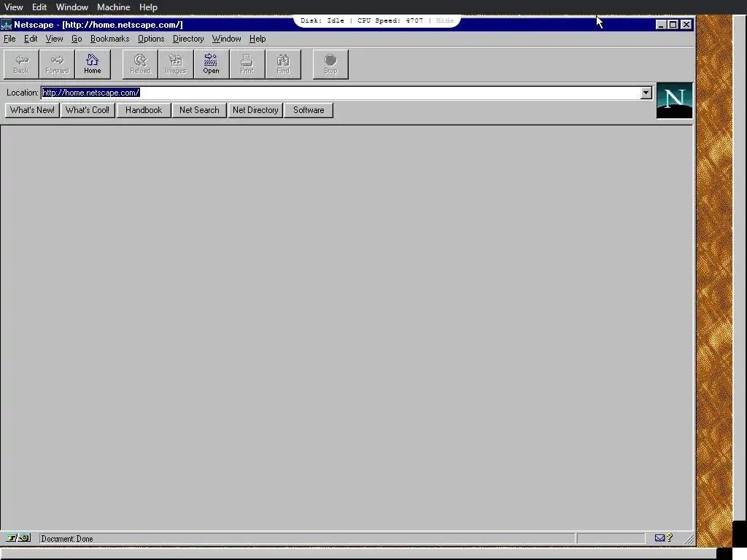Click the Back toolbar button

click(21, 64)
